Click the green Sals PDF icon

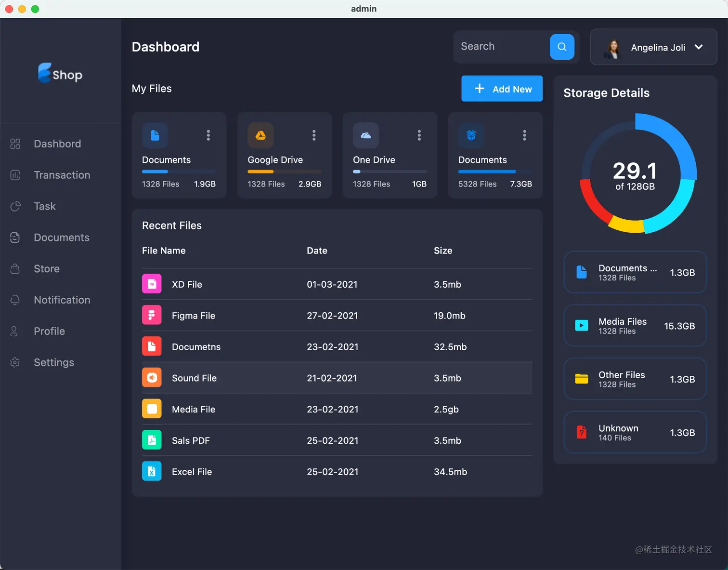(152, 440)
